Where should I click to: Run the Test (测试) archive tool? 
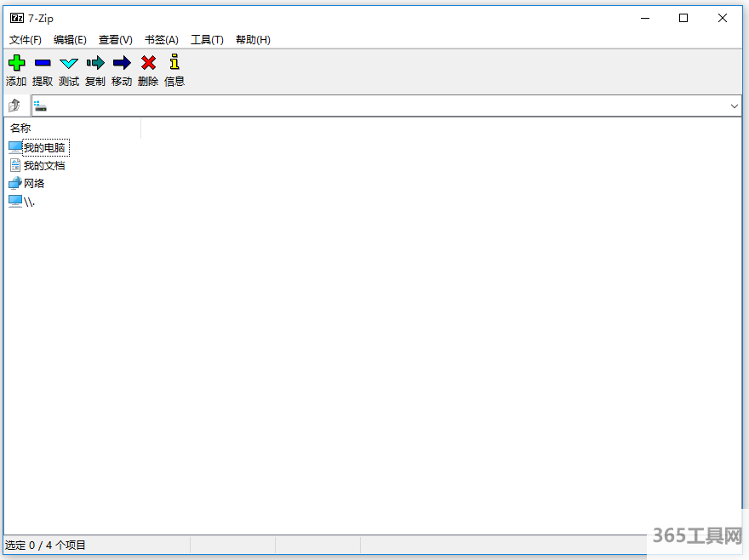coord(69,63)
